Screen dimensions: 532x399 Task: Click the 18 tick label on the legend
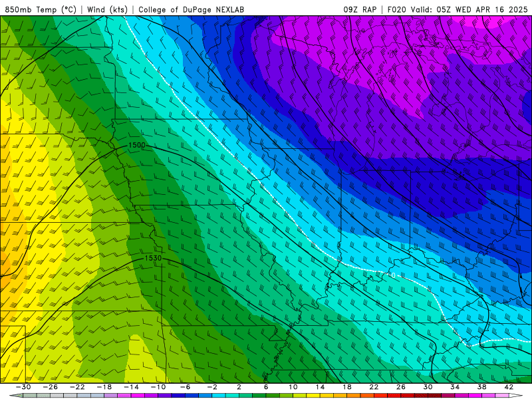(346, 387)
